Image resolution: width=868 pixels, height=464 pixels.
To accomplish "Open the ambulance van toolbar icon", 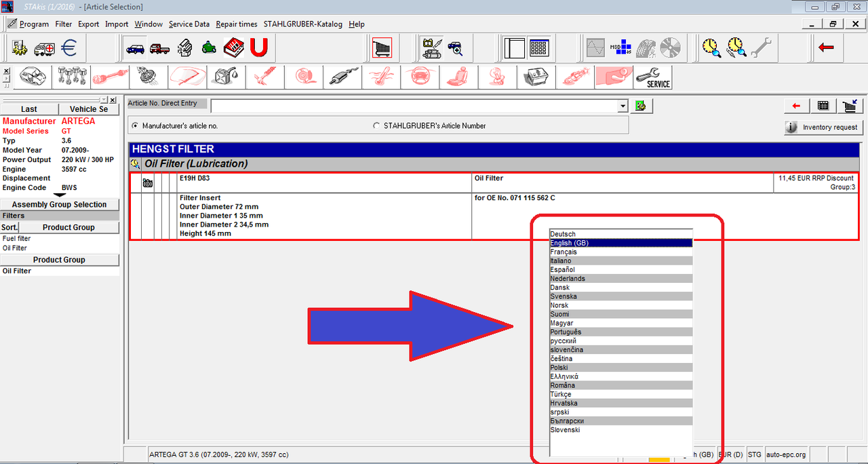I will click(x=44, y=48).
